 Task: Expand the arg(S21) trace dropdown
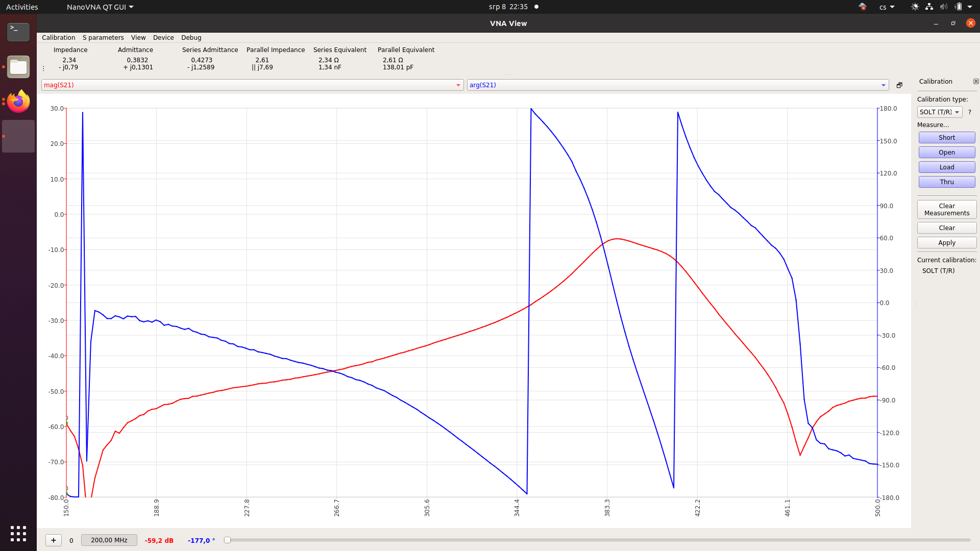tap(883, 85)
